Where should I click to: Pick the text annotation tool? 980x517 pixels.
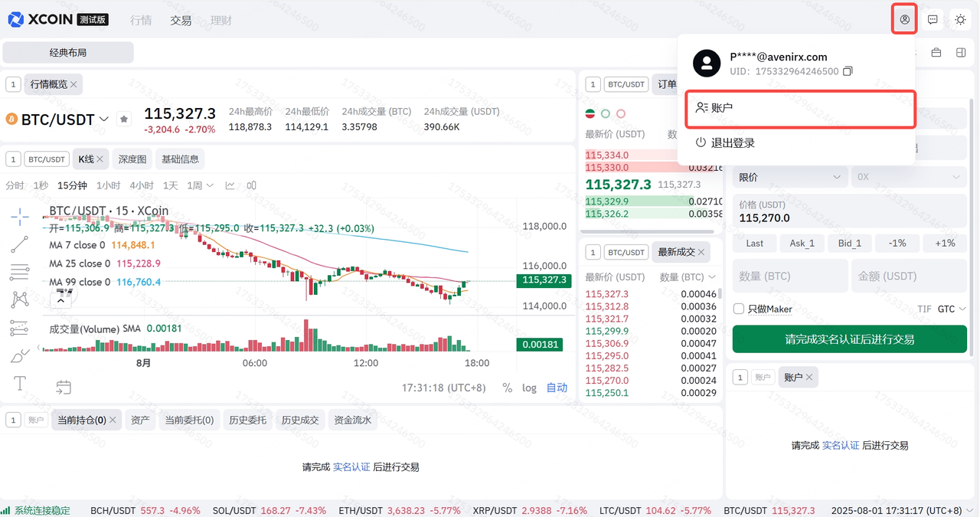point(20,382)
